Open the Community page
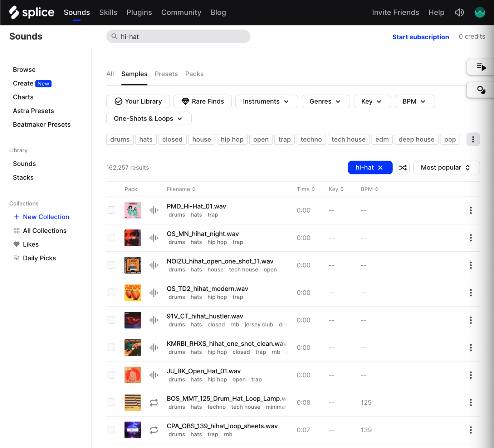Viewport: 494px width, 448px height. (181, 12)
